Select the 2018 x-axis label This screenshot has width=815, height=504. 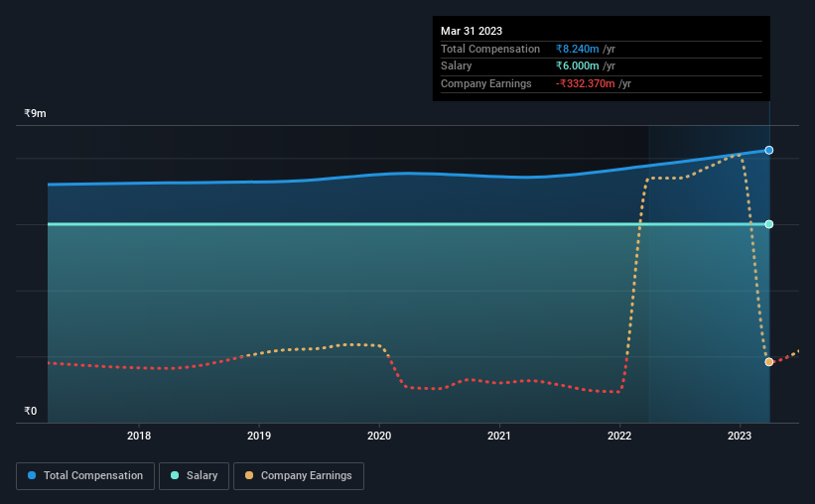tap(139, 436)
